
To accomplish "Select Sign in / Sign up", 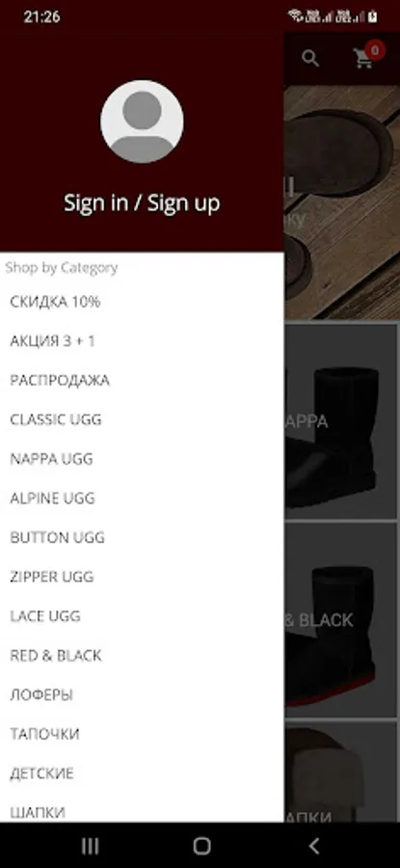I will click(x=143, y=203).
